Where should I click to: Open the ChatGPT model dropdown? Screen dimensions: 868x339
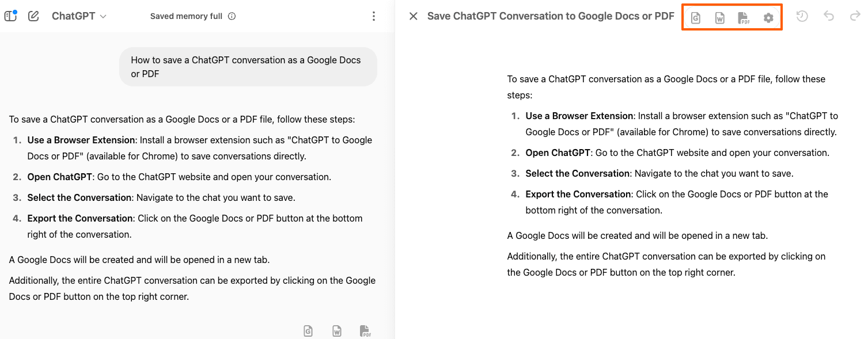79,16
